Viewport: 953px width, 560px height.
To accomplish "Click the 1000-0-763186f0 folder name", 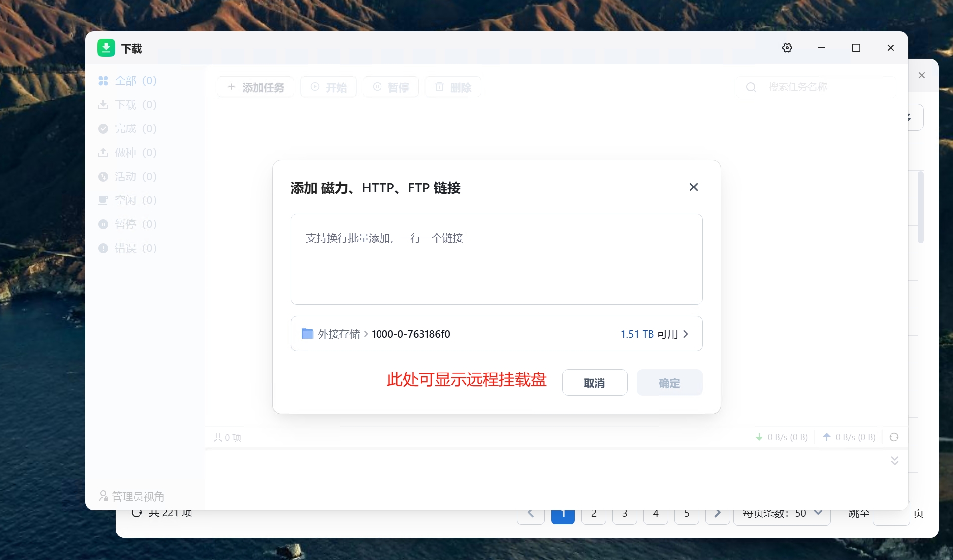I will tap(411, 334).
